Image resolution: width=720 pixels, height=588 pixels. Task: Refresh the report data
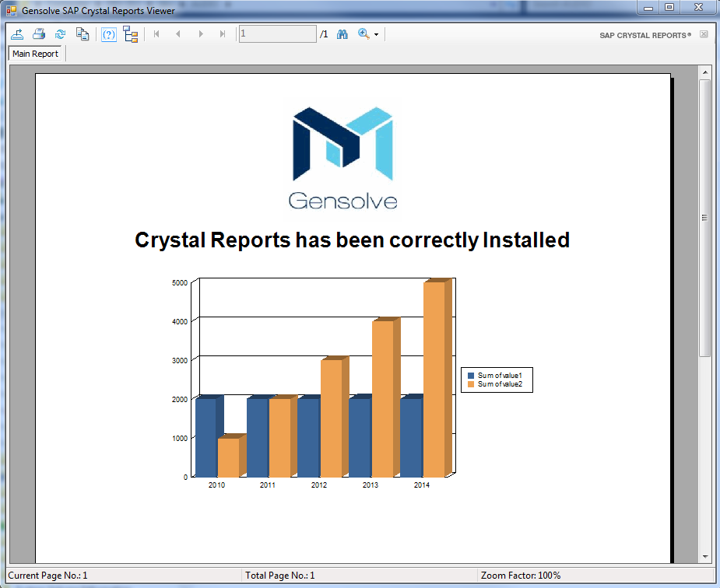click(60, 34)
